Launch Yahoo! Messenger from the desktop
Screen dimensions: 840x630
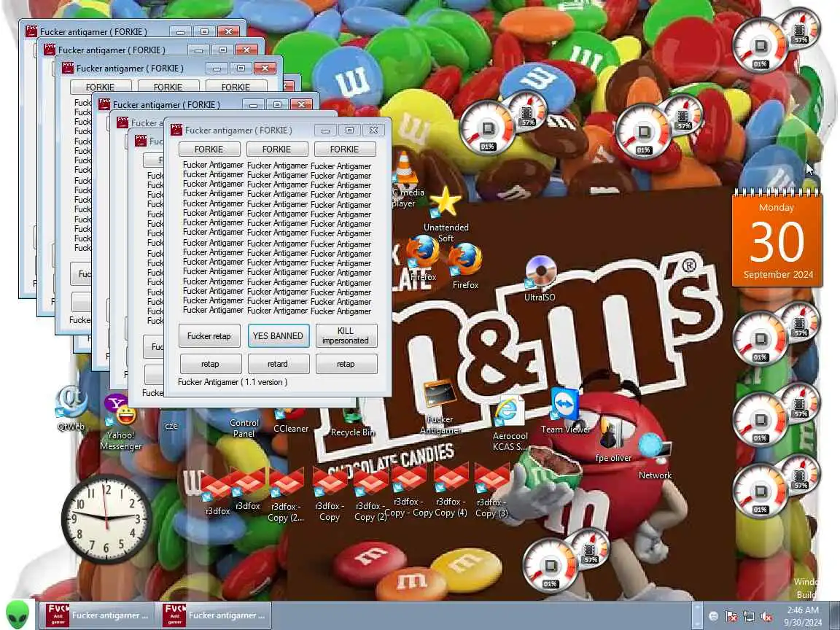[120, 422]
